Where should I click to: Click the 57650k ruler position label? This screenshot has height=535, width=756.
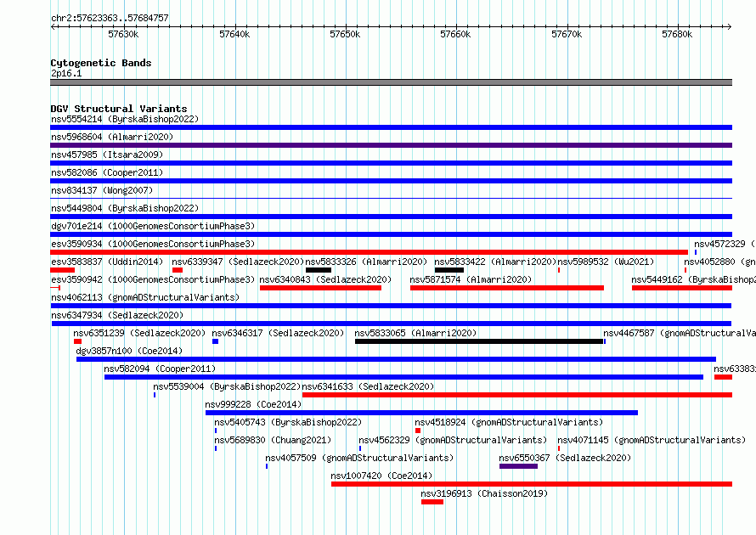[x=345, y=34]
